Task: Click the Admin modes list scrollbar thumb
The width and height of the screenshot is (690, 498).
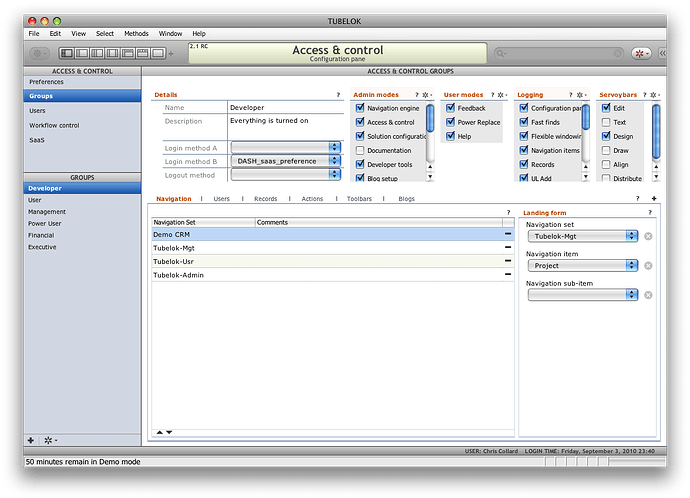Action: pyautogui.click(x=430, y=117)
